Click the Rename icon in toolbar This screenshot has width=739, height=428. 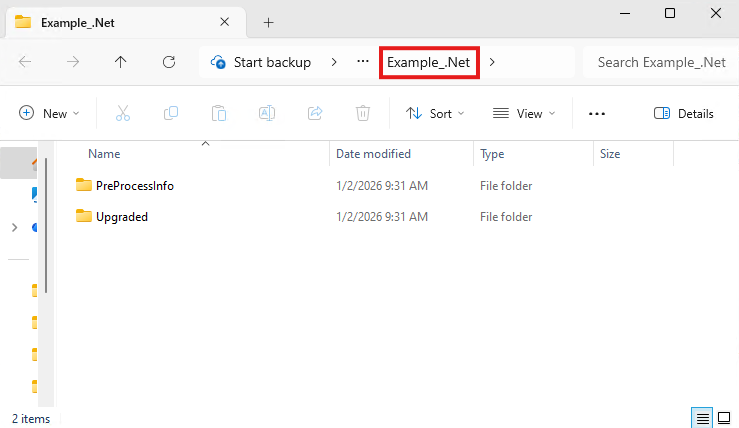pyautogui.click(x=267, y=114)
